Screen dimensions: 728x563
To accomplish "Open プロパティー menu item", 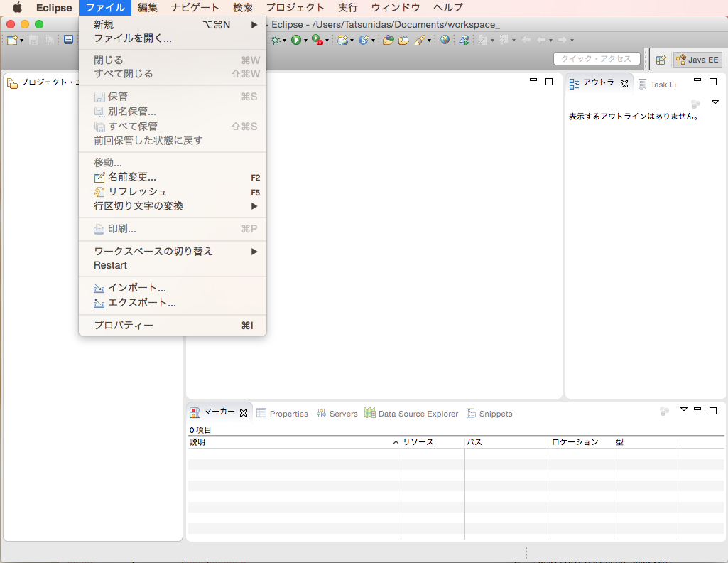I will click(173, 325).
